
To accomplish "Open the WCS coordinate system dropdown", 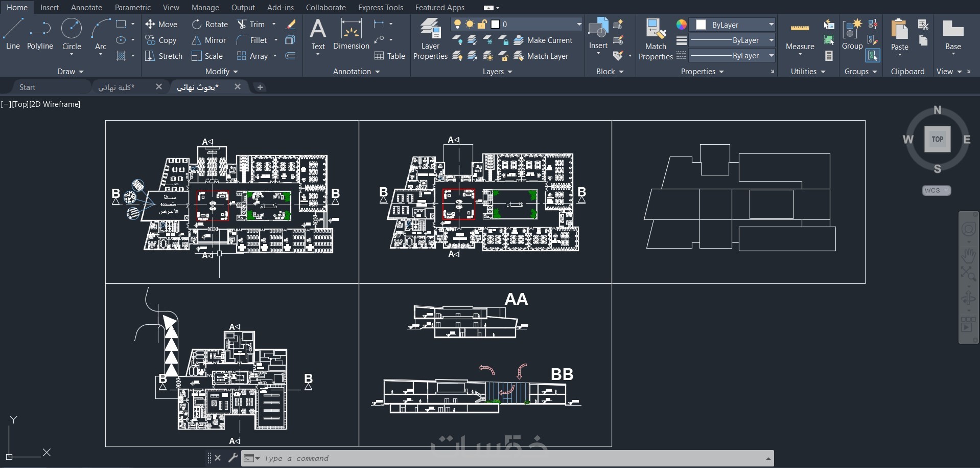I will click(937, 190).
